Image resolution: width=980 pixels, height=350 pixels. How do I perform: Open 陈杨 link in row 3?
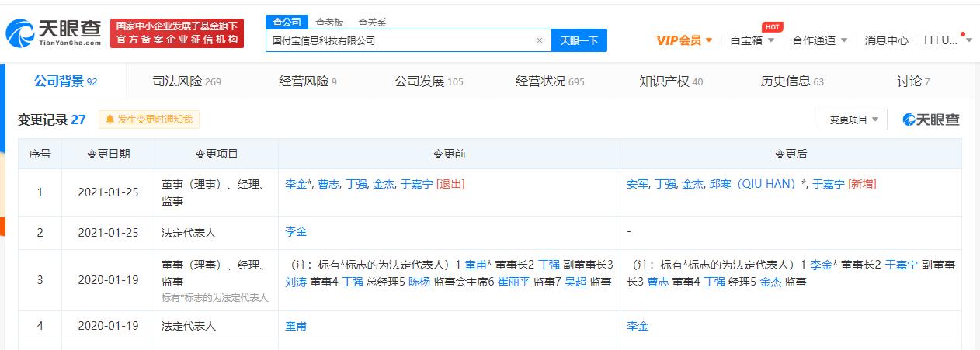coord(420,282)
